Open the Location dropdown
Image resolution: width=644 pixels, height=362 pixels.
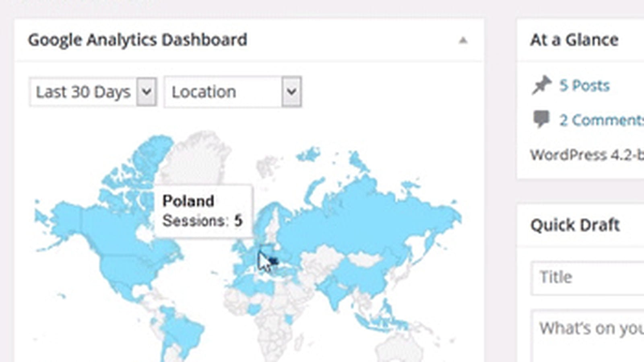pos(233,92)
